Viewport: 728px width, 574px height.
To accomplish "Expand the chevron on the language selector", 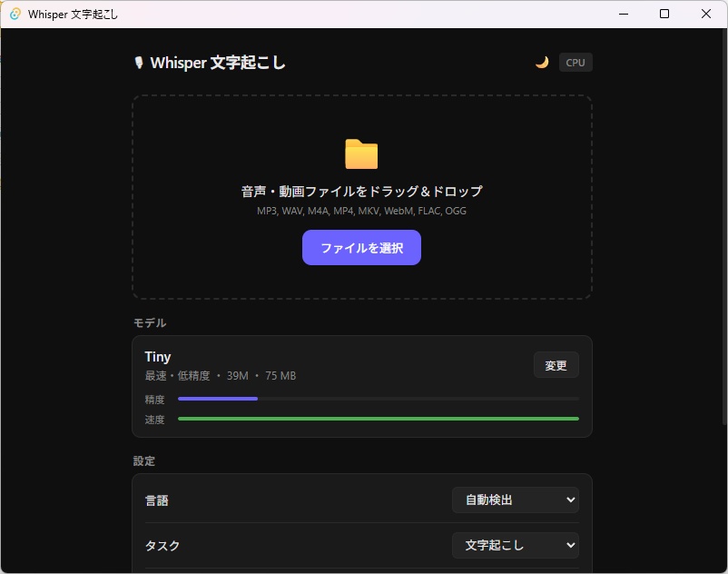I will 570,500.
